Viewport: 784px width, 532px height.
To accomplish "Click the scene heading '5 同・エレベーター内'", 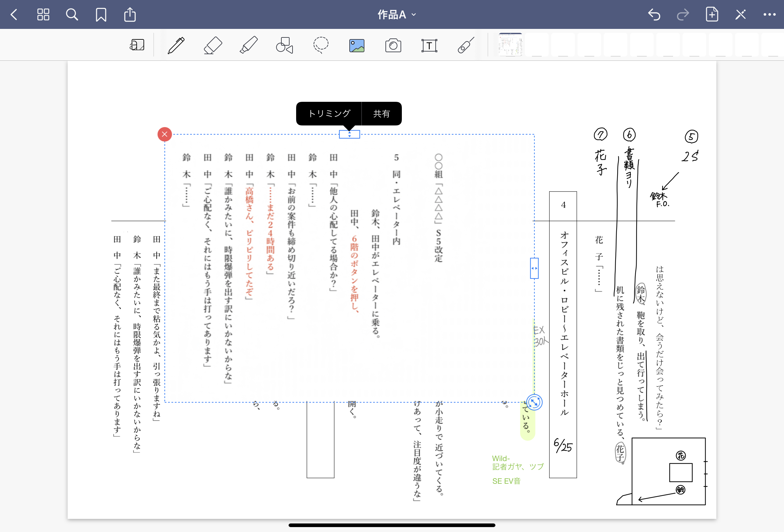I will click(x=396, y=199).
